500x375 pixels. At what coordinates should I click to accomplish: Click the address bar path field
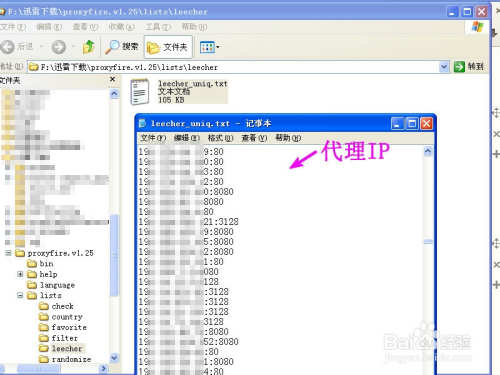(x=233, y=67)
